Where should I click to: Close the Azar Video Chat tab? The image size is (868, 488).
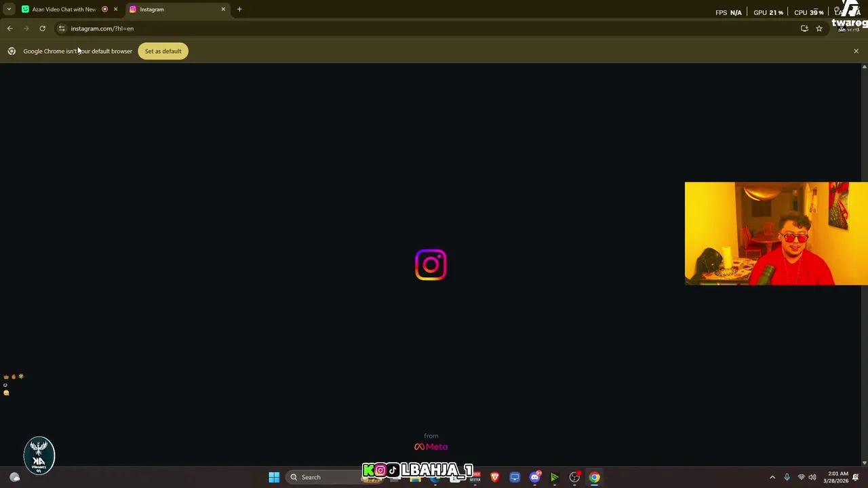point(115,9)
